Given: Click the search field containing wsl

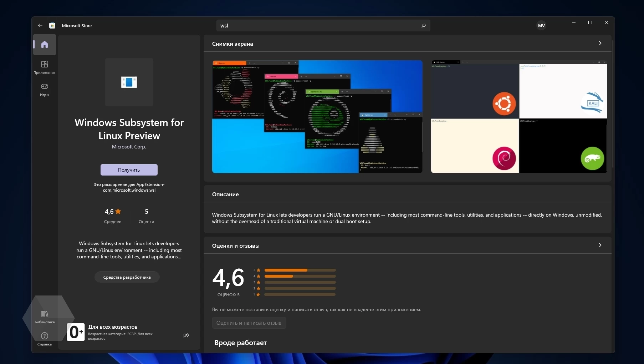Looking at the screenshot, I should pos(323,25).
